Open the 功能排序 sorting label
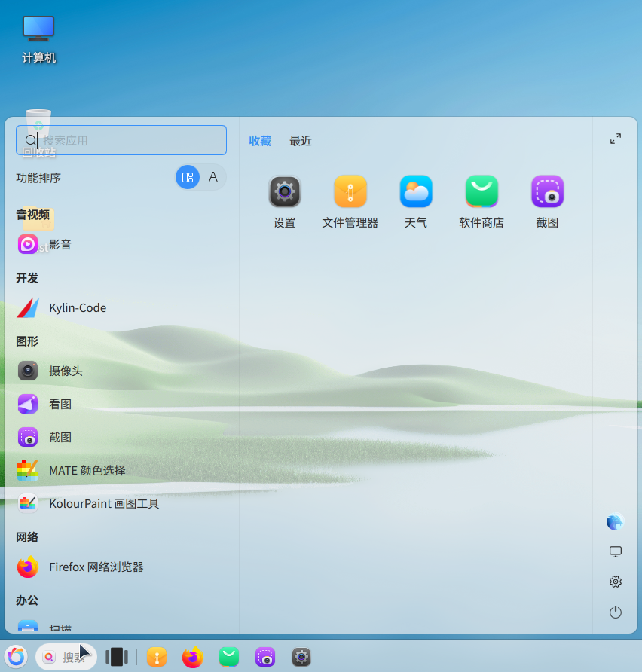Viewport: 642px width, 672px height. [38, 178]
